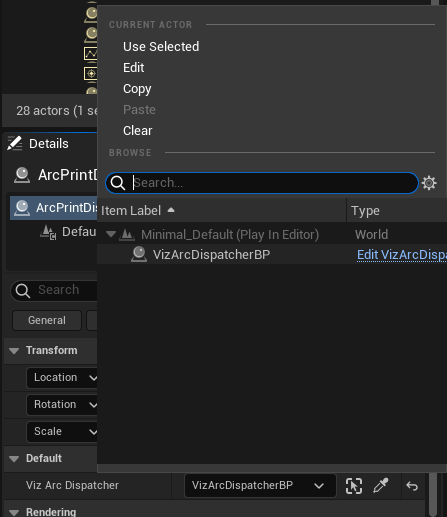Click the select-actor-in-viewport icon
Screen dimensions: 447x517
coord(354,486)
